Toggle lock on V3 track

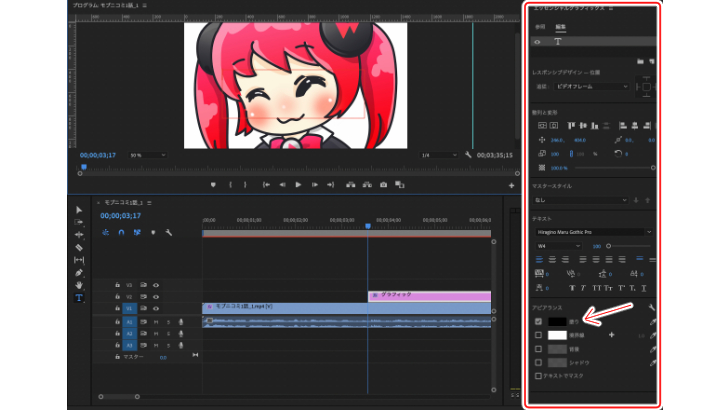click(117, 285)
